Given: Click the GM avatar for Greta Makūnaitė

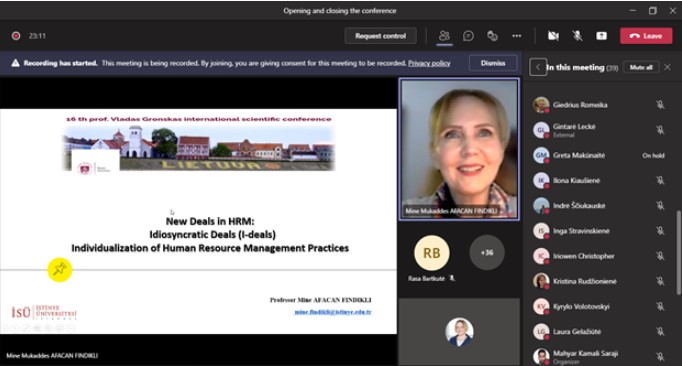Looking at the screenshot, I should [x=541, y=155].
